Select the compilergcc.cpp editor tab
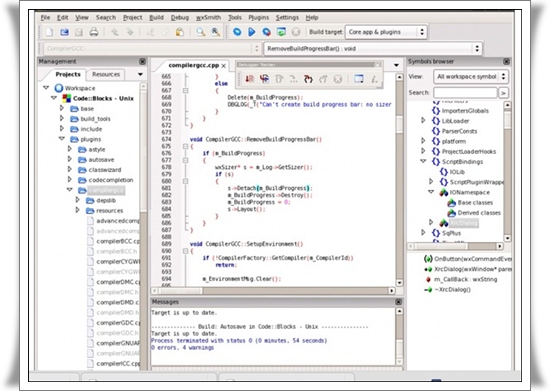The width and height of the screenshot is (550, 391). coord(194,65)
